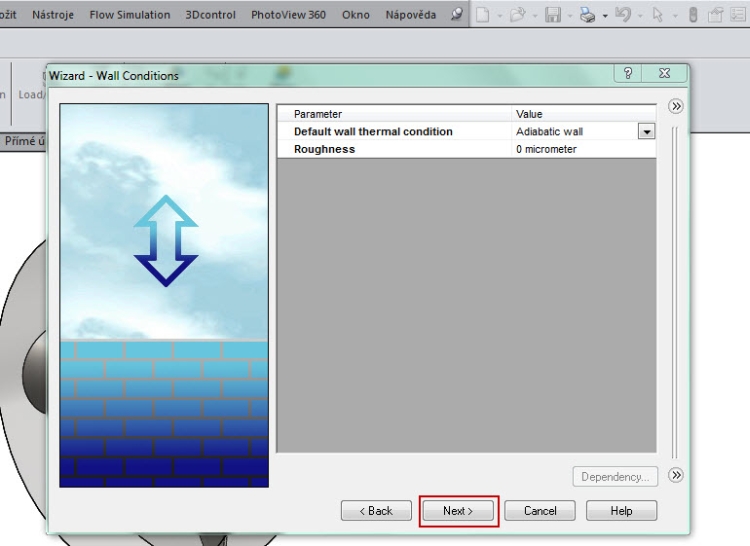Click the Cancel button

[540, 511]
